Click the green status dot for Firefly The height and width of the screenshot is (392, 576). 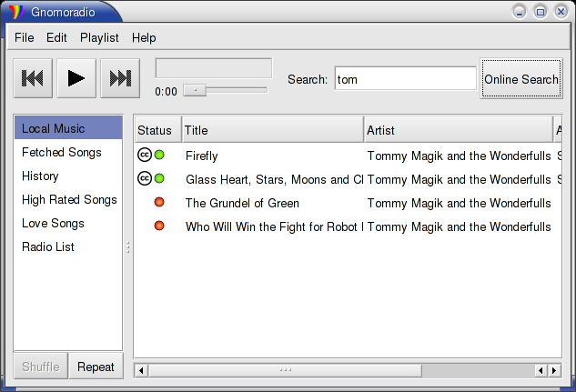tap(159, 156)
